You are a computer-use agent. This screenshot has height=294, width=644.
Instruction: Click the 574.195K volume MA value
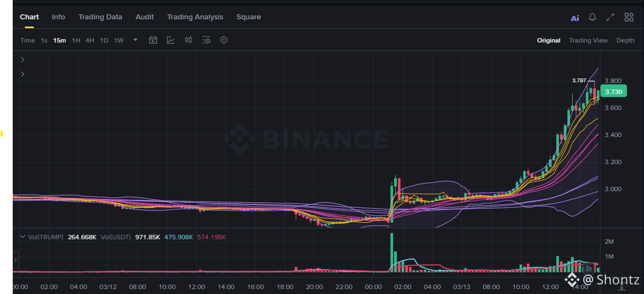[x=212, y=237]
